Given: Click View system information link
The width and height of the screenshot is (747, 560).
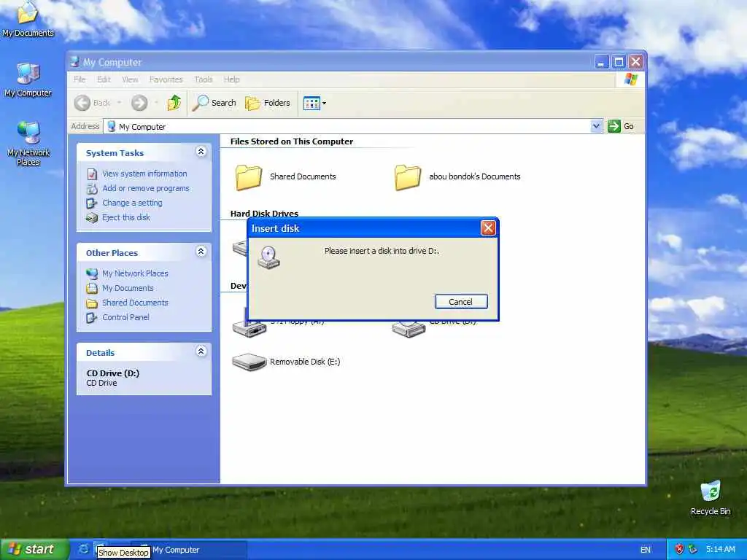Looking at the screenshot, I should pos(144,174).
